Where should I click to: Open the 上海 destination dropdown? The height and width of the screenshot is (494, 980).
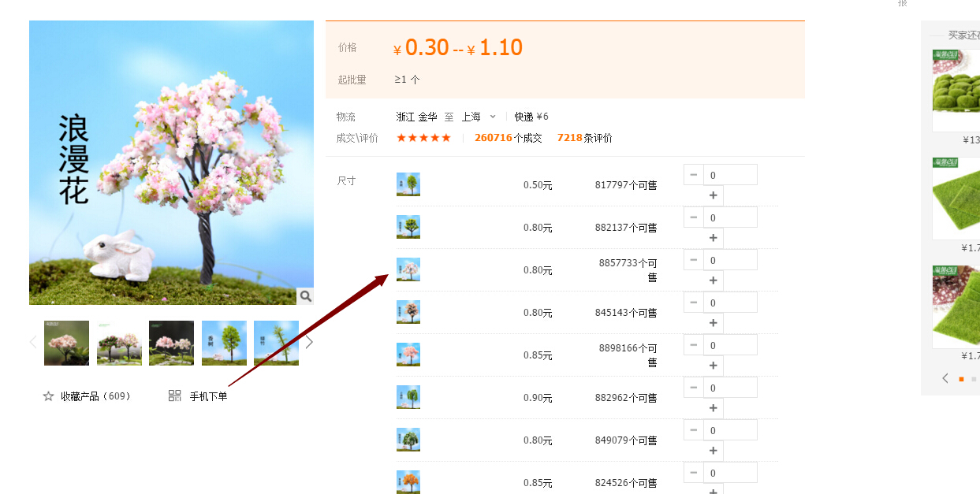pos(479,117)
